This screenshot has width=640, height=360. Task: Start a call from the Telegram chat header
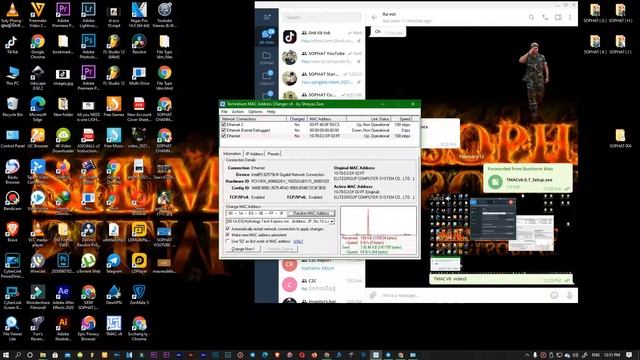(545, 17)
